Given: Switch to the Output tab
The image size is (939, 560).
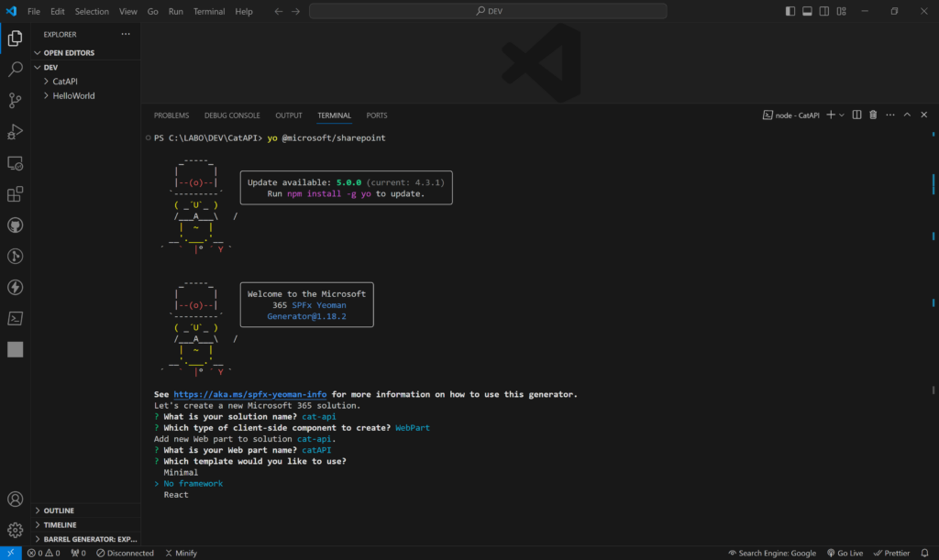Looking at the screenshot, I should click(289, 115).
